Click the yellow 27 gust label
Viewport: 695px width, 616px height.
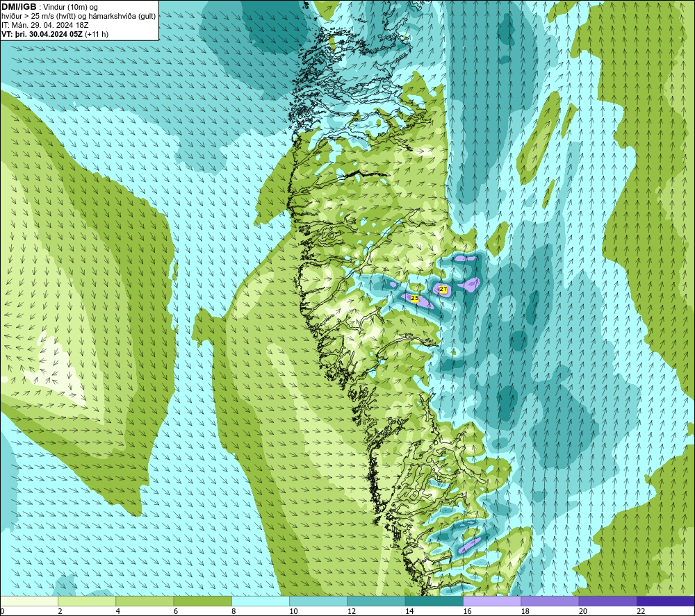pyautogui.click(x=443, y=289)
